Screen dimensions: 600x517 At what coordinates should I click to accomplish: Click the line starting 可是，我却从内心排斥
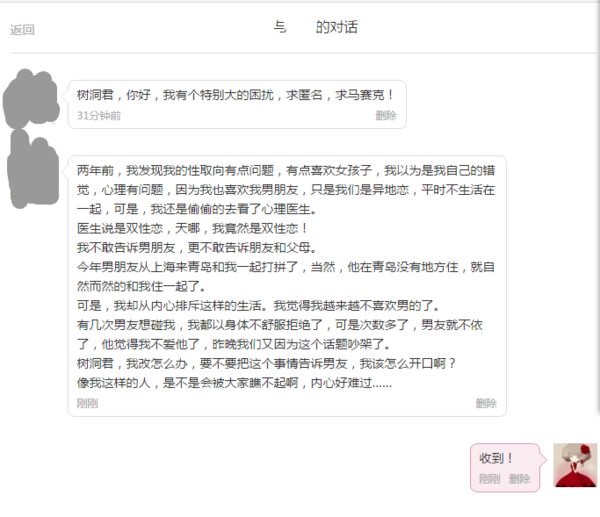click(258, 305)
